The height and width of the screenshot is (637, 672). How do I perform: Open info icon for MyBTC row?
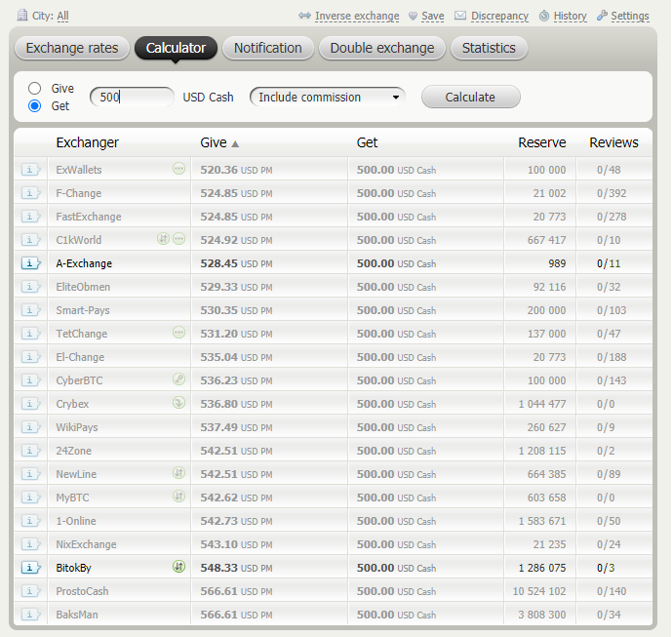(x=30, y=498)
